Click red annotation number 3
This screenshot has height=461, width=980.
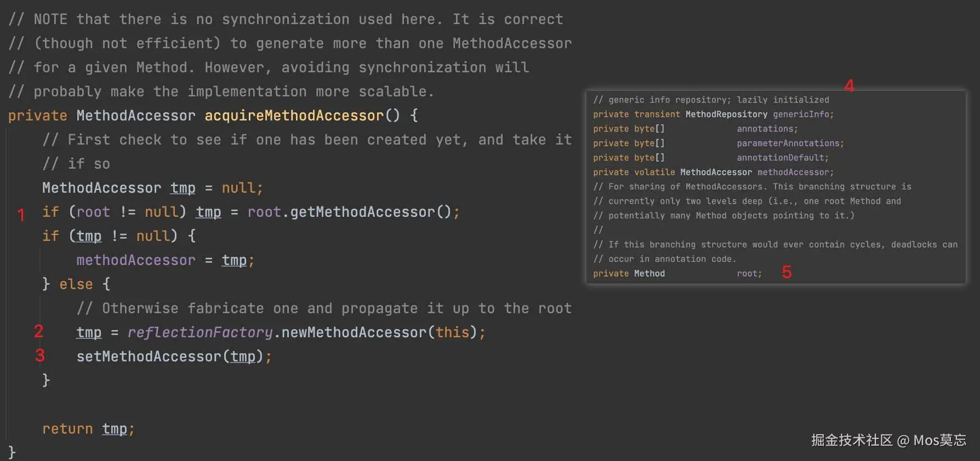tap(39, 355)
